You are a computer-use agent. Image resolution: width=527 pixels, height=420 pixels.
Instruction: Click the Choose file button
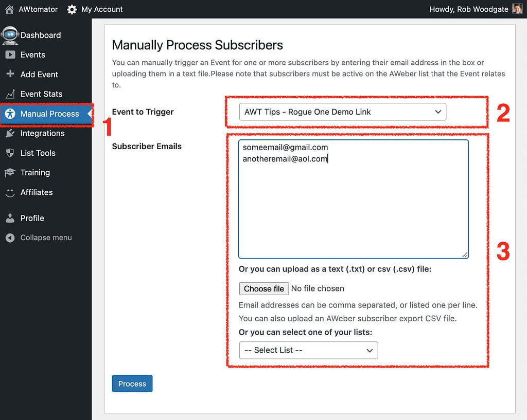click(264, 289)
